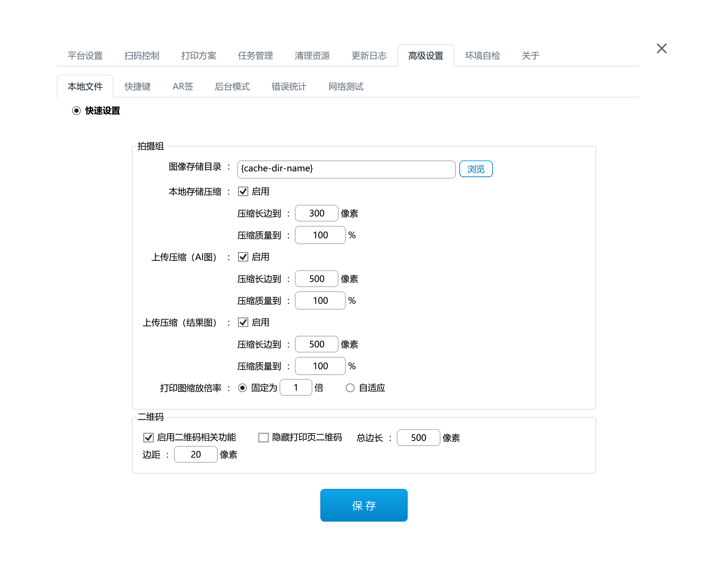Click the 浏览 browse button

476,169
